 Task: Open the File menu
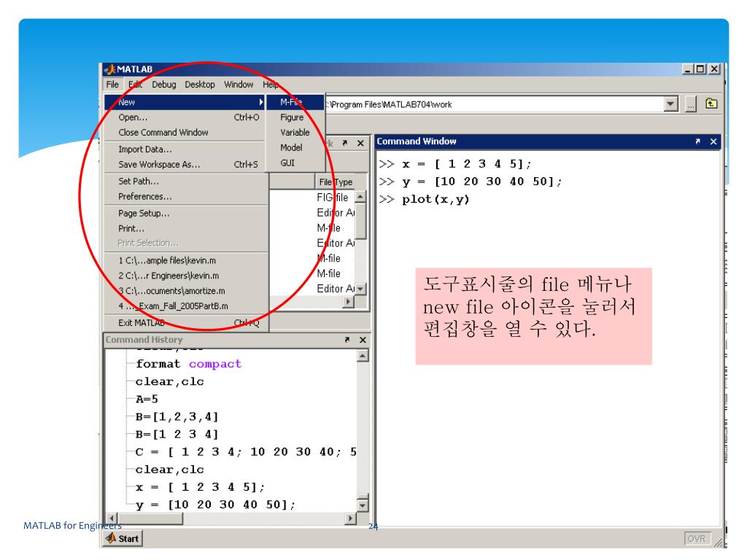tap(112, 85)
